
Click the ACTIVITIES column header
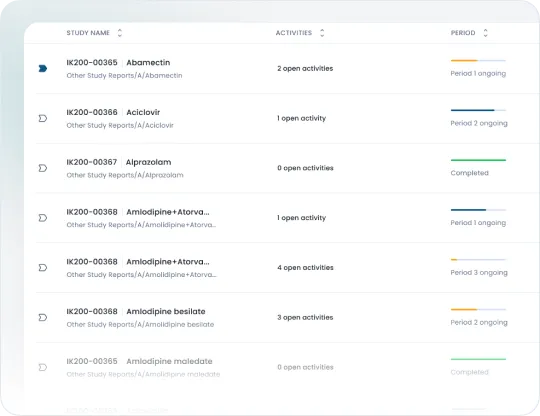(294, 33)
